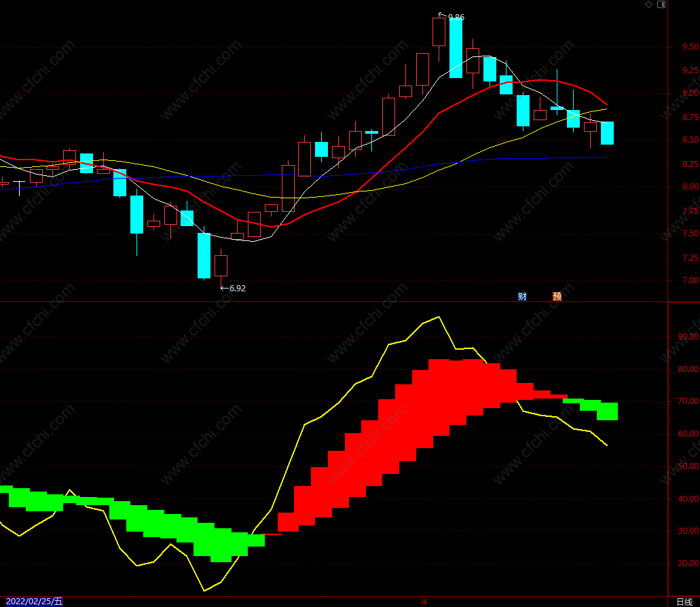This screenshot has width=700, height=607.
Task: Click the 30.00 indicator axis label
Action: pyautogui.click(x=688, y=531)
